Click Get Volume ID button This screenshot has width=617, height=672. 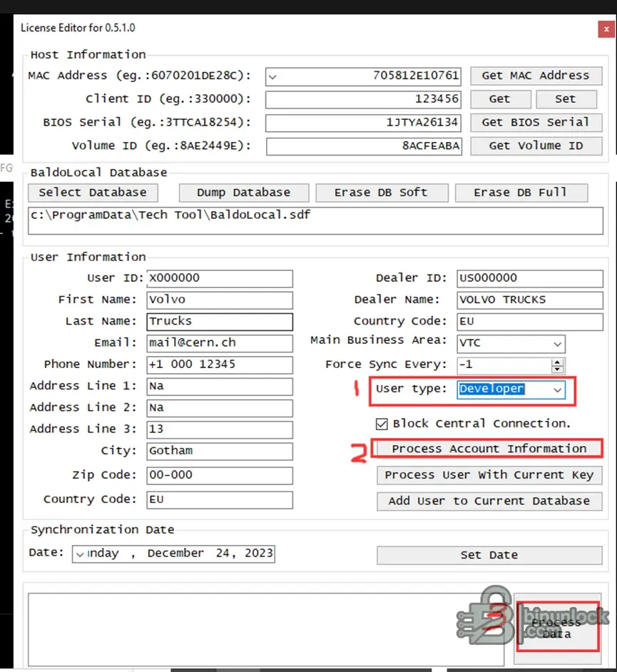(536, 146)
